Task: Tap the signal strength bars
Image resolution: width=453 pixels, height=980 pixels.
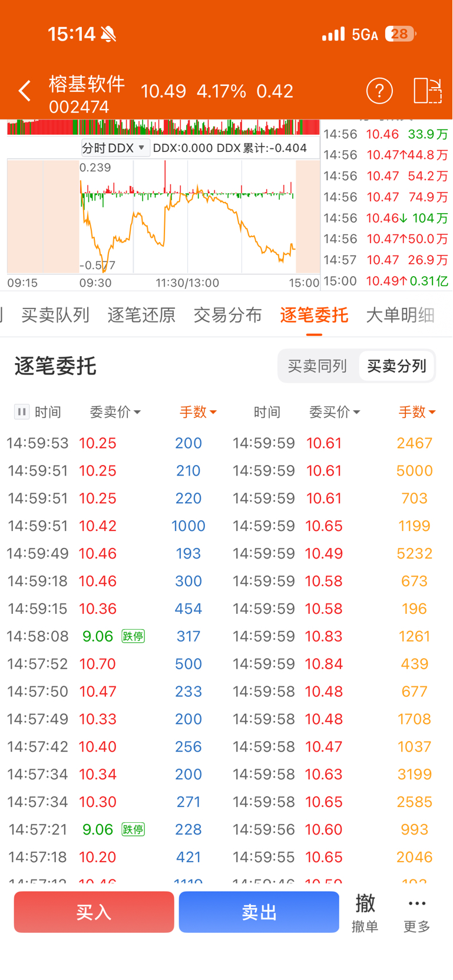Action: point(333,34)
